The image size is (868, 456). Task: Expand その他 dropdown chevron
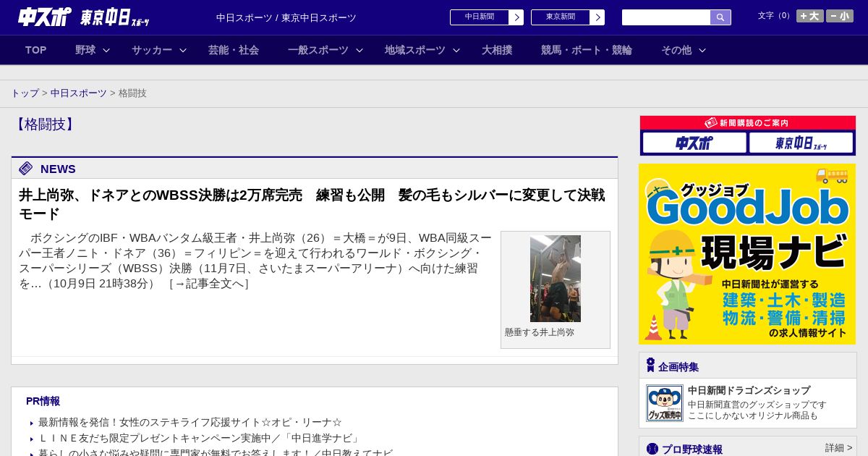tap(702, 50)
